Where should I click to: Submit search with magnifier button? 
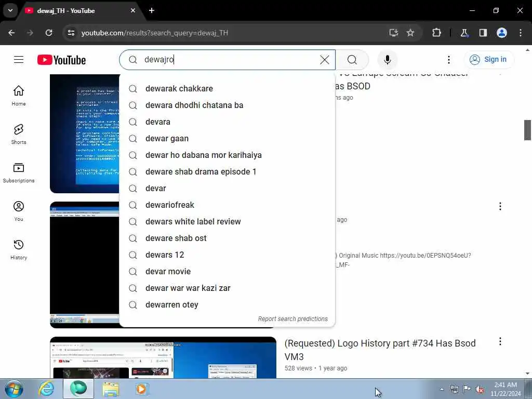352,60
